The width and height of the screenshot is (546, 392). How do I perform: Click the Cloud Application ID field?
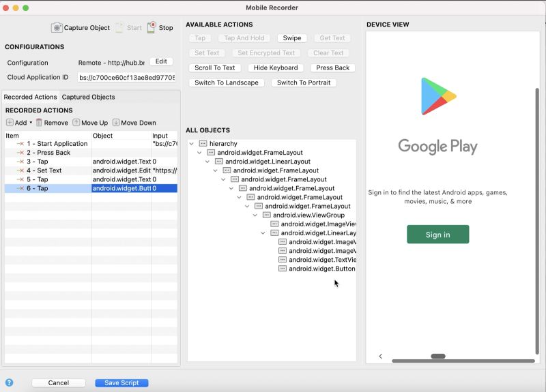tap(126, 77)
